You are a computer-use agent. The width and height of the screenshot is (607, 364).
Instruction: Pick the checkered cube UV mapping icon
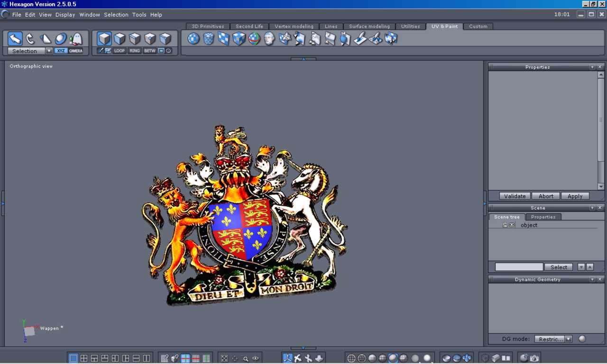tap(239, 38)
